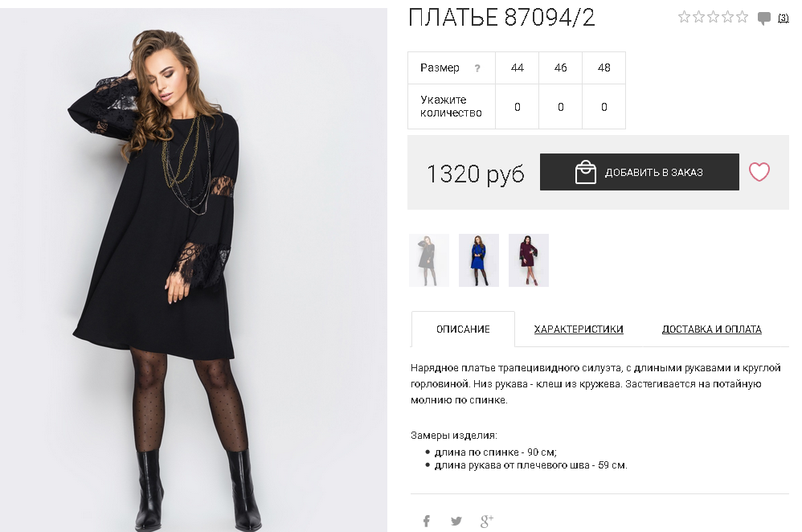Share via the Google Plus icon
The width and height of the screenshot is (802, 532).
pos(486,521)
